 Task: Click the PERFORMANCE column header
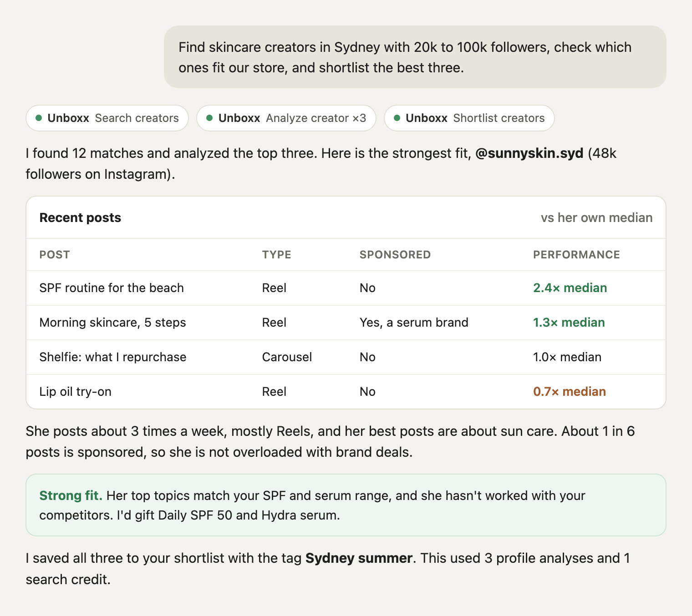576,255
